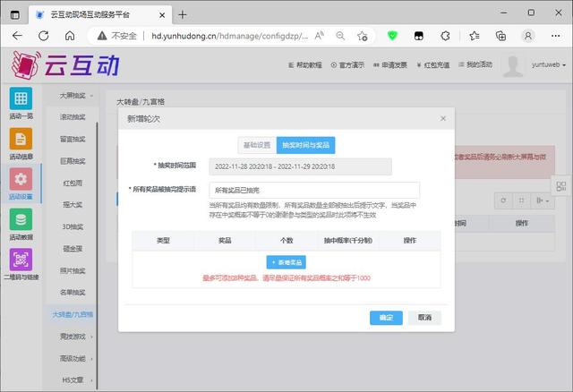Open the 官方演示 link
573x392 pixels.
coord(347,65)
